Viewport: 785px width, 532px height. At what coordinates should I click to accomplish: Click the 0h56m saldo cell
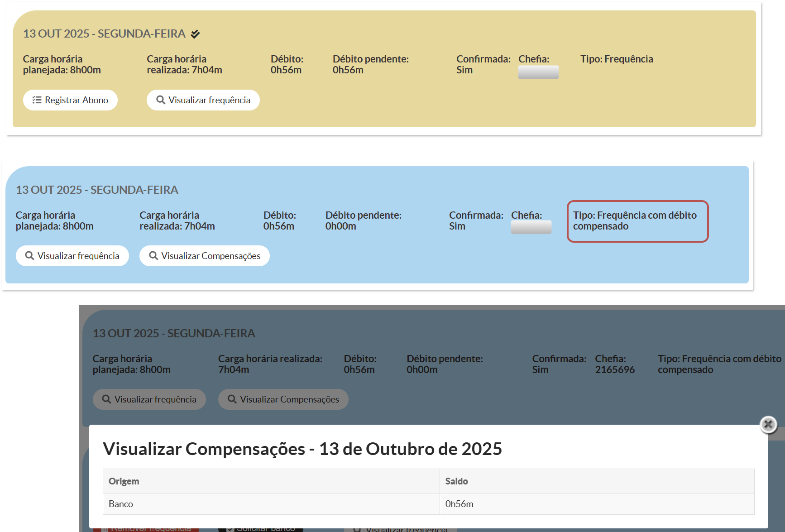[x=459, y=504]
